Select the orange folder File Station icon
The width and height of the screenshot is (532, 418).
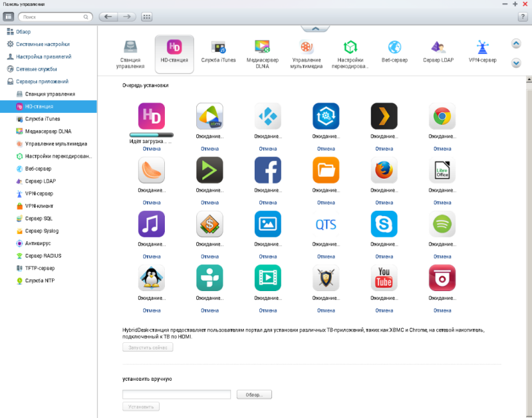click(326, 170)
